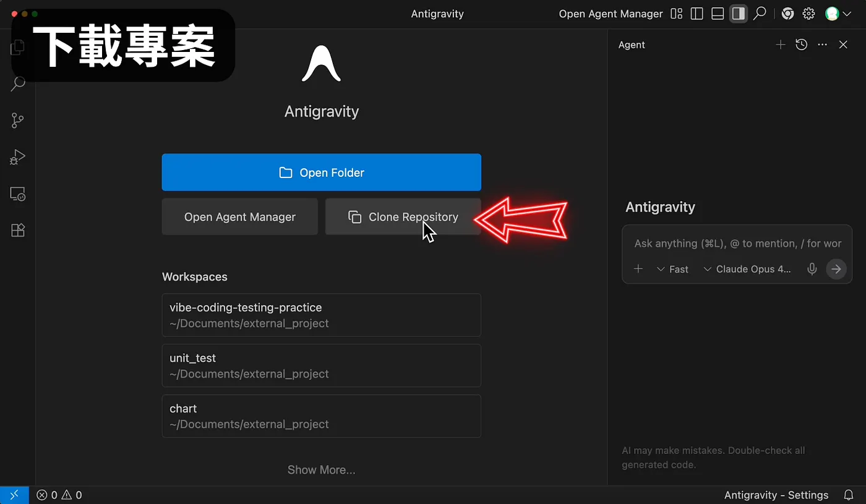Click the blue Open Folder button
Image resolution: width=866 pixels, height=504 pixels.
click(x=322, y=173)
